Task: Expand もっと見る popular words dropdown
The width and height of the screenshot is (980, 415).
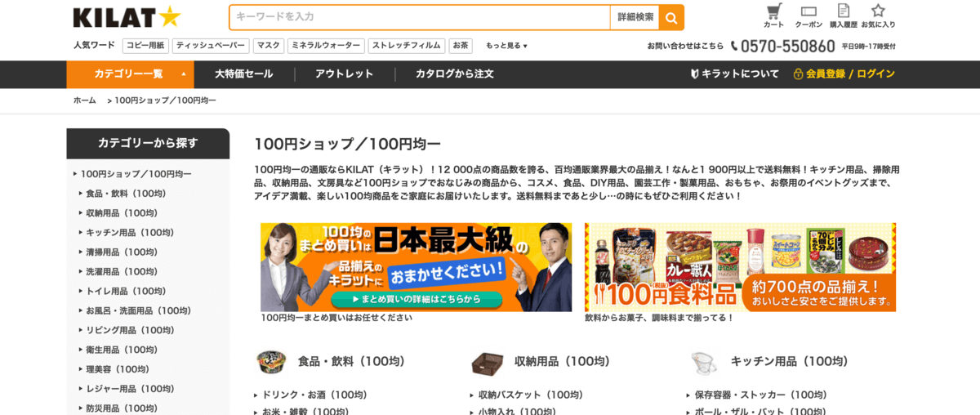Action: click(506, 46)
